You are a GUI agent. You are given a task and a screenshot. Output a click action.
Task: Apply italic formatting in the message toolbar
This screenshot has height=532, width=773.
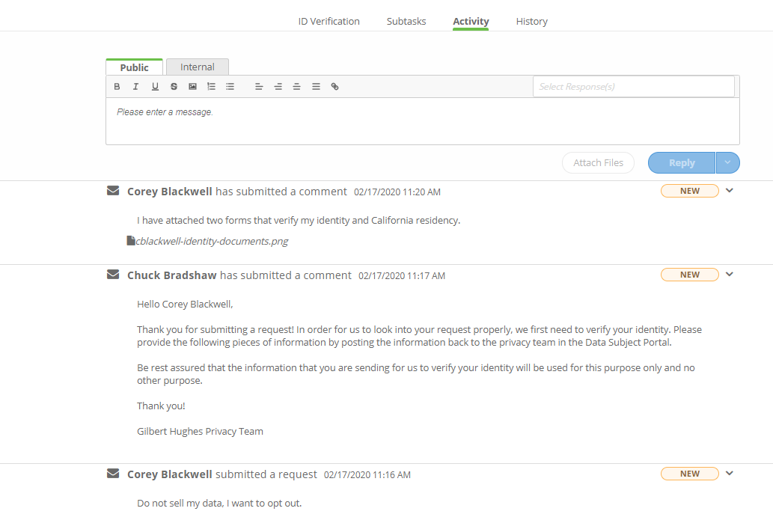tap(135, 87)
